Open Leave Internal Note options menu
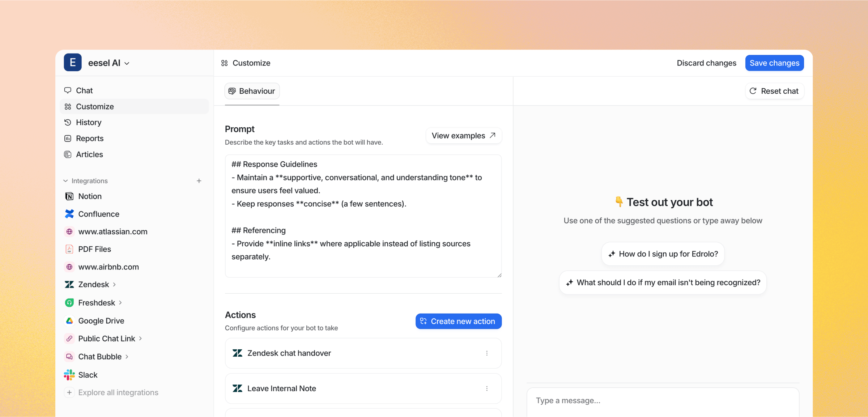868x417 pixels. 487,388
